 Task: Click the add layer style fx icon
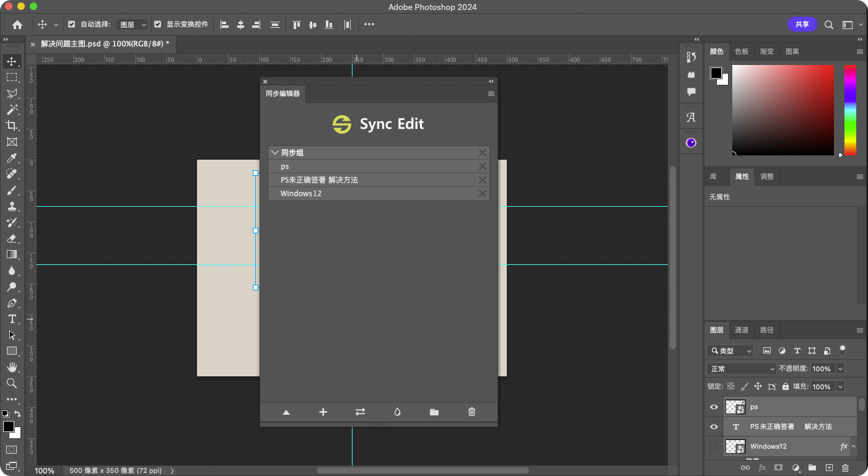(762, 468)
